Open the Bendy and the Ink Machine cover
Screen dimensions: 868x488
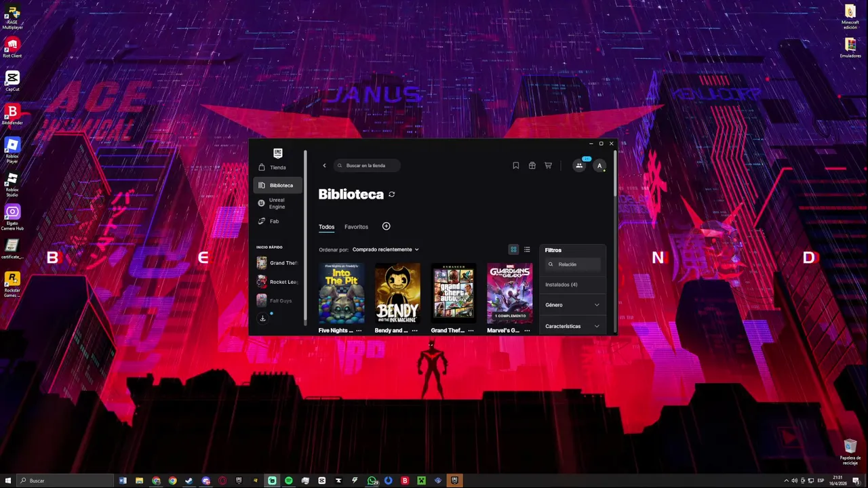397,293
